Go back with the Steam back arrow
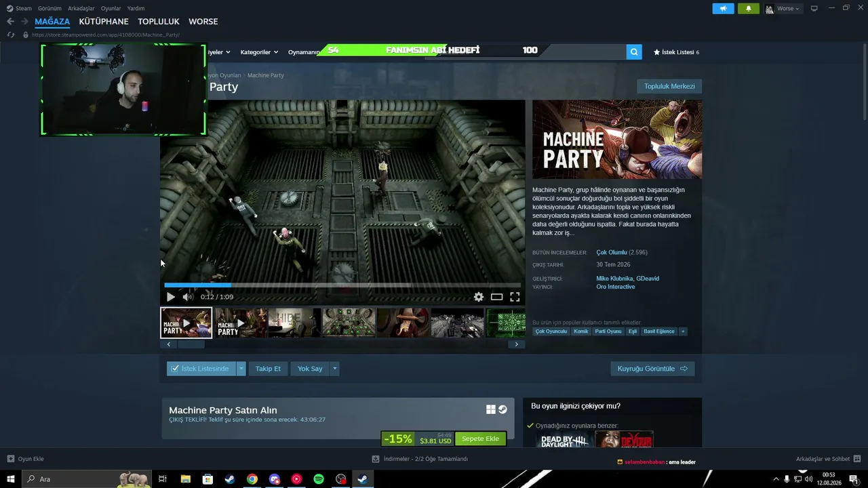868x488 pixels. pyautogui.click(x=10, y=22)
